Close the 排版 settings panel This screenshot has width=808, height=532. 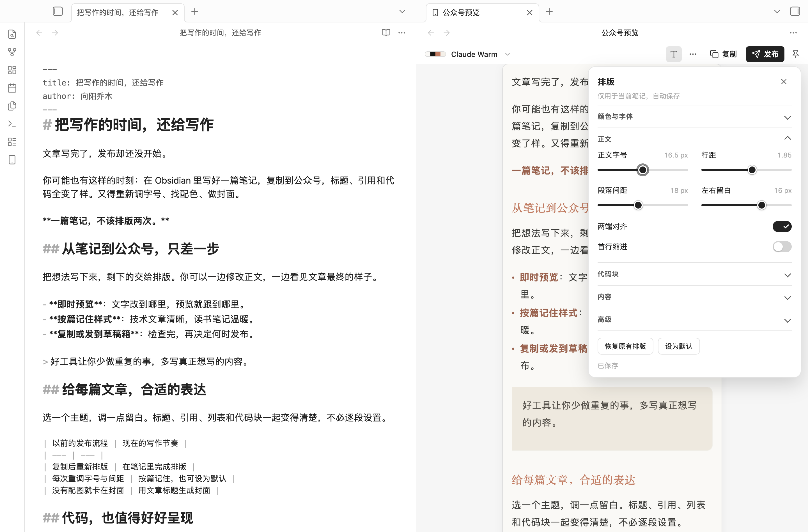(784, 82)
